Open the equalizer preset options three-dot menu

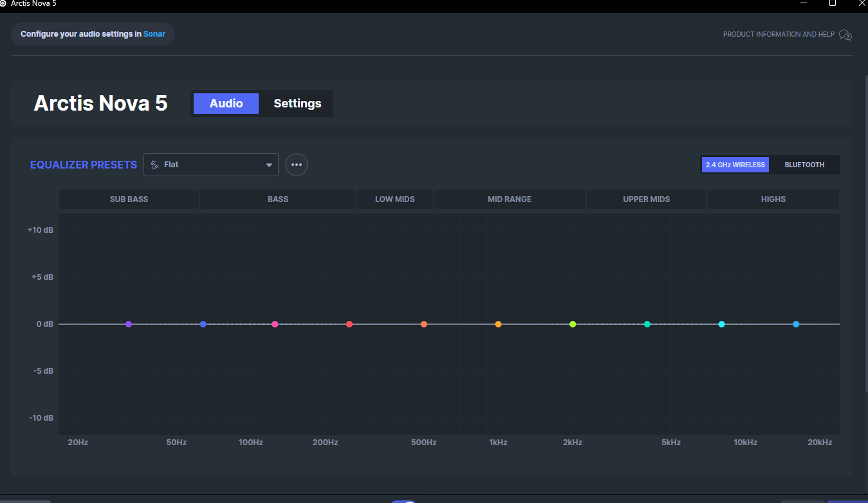[x=297, y=165]
